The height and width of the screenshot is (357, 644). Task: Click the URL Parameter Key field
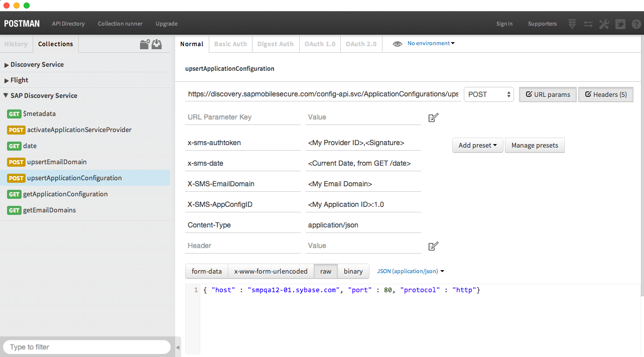243,117
